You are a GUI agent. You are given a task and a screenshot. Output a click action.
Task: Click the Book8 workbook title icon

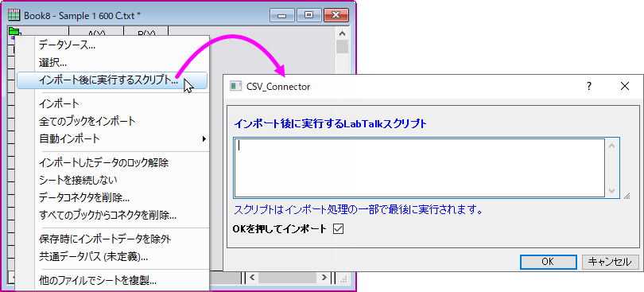pos(14,16)
